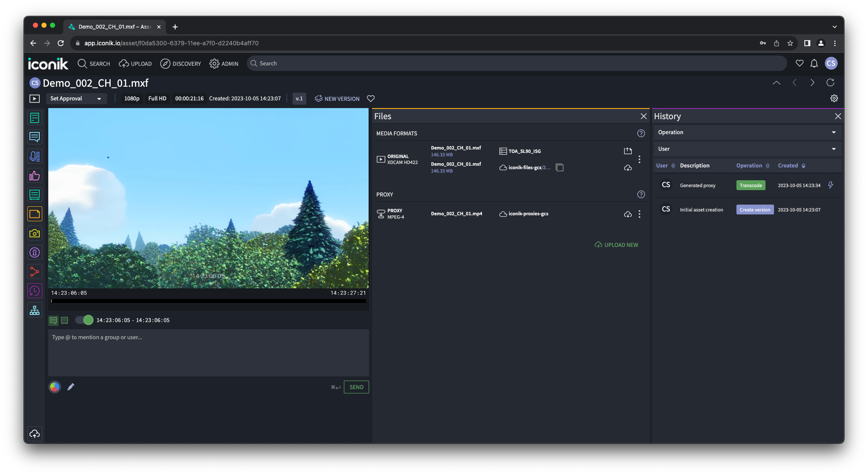Open the CS user avatar menu
This screenshot has width=868, height=475.
[831, 63]
